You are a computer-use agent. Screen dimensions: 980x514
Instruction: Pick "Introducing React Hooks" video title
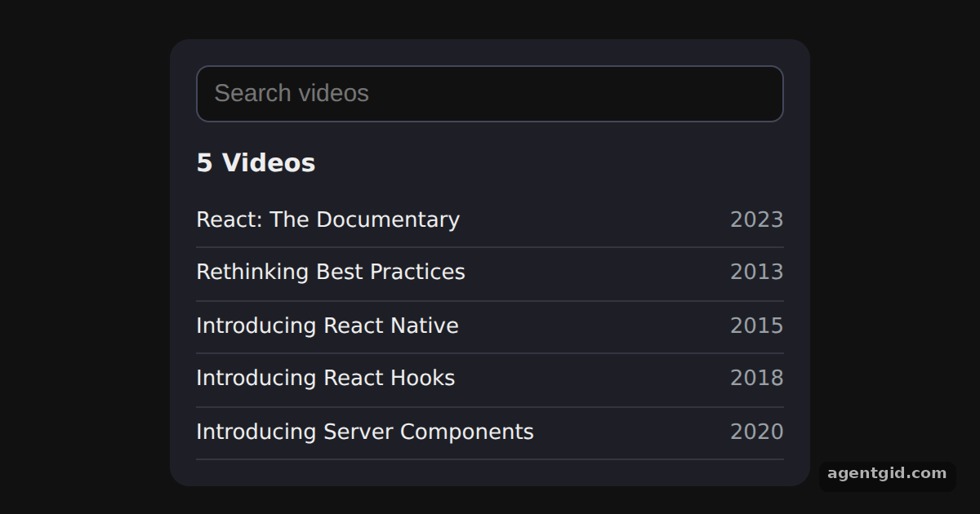326,378
